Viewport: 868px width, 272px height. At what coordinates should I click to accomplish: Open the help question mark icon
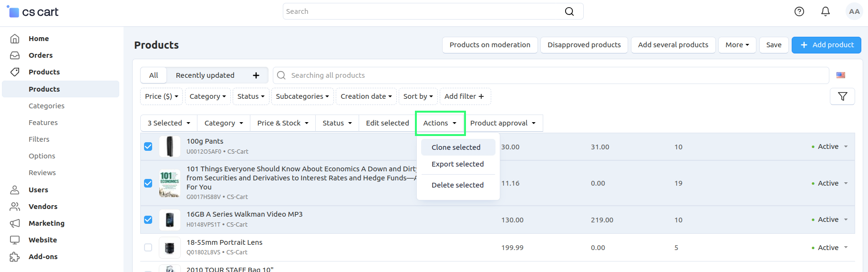click(799, 11)
